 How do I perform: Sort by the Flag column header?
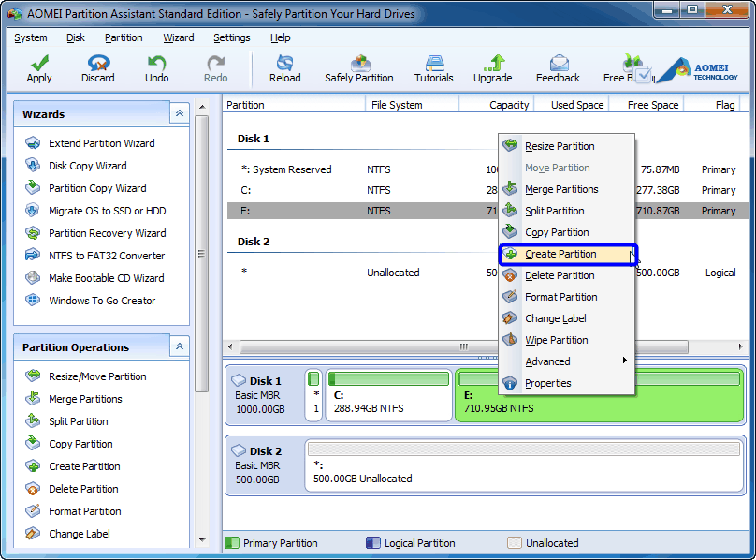tap(713, 105)
